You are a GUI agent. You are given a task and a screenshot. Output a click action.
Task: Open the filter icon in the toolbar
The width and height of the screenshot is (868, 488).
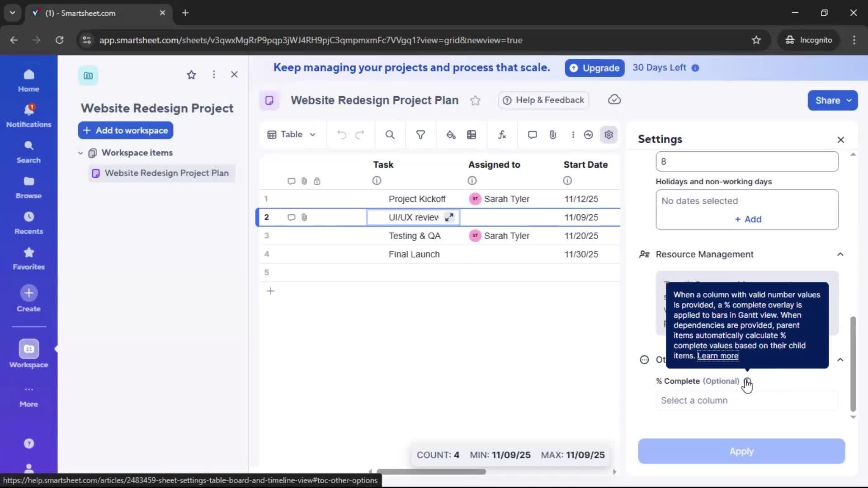click(x=420, y=135)
